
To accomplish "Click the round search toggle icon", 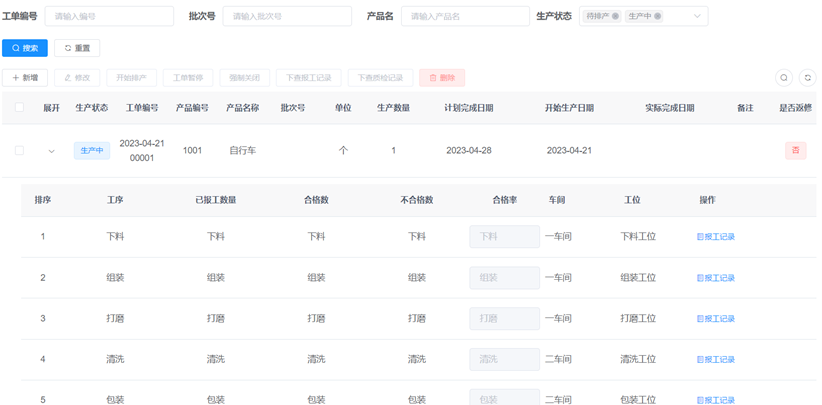I will coord(784,77).
